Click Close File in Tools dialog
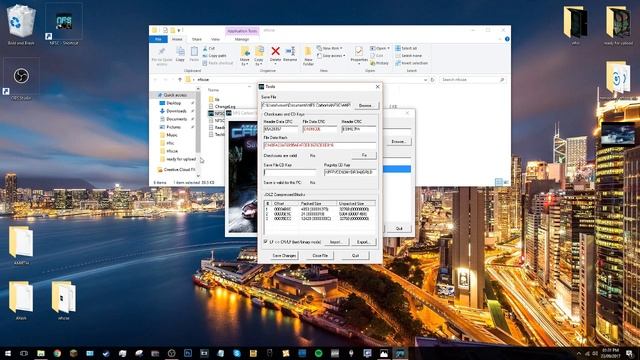 [x=320, y=256]
